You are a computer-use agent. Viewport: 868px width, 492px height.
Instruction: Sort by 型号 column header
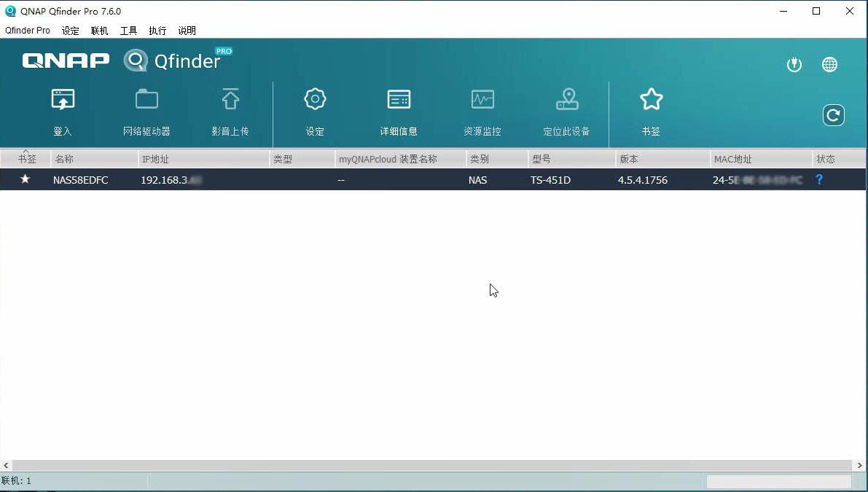pyautogui.click(x=572, y=159)
